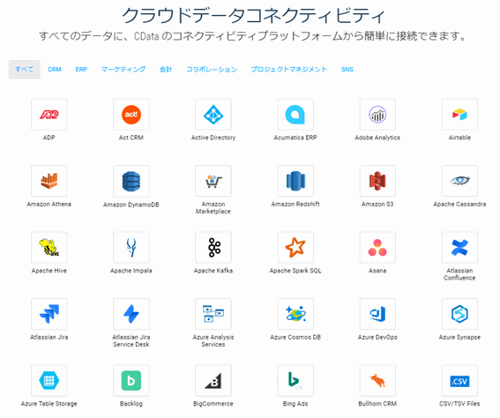
Task: Select the Asana three-dot icon
Action: click(378, 248)
